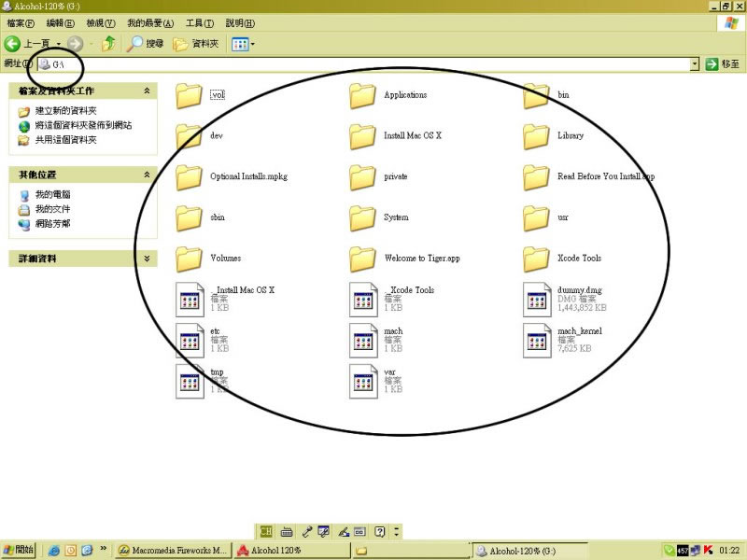Select the dev folder icon
This screenshot has height=560, width=747.
(189, 136)
